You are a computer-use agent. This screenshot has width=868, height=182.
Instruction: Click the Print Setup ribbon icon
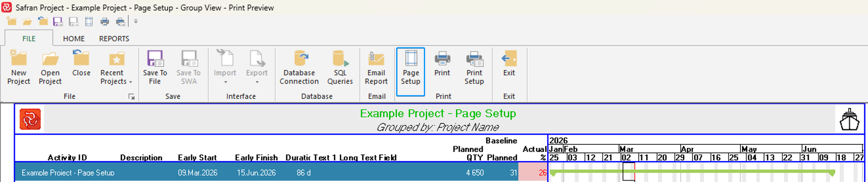474,67
